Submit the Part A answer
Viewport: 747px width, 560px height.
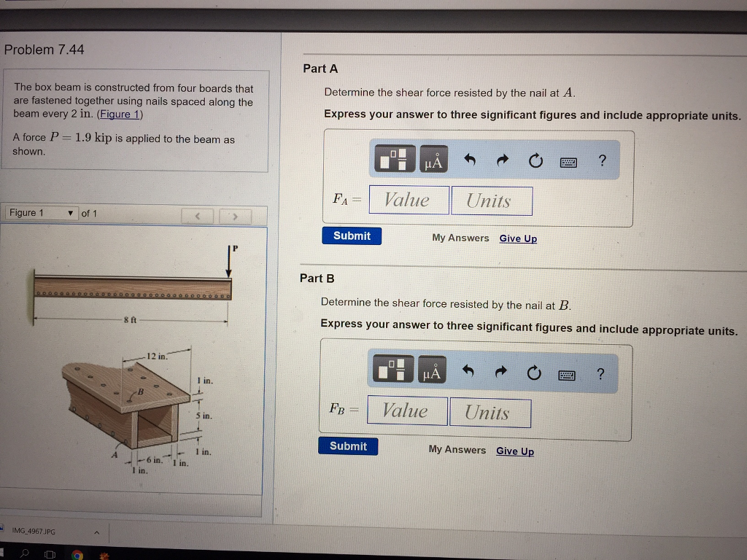coord(352,236)
